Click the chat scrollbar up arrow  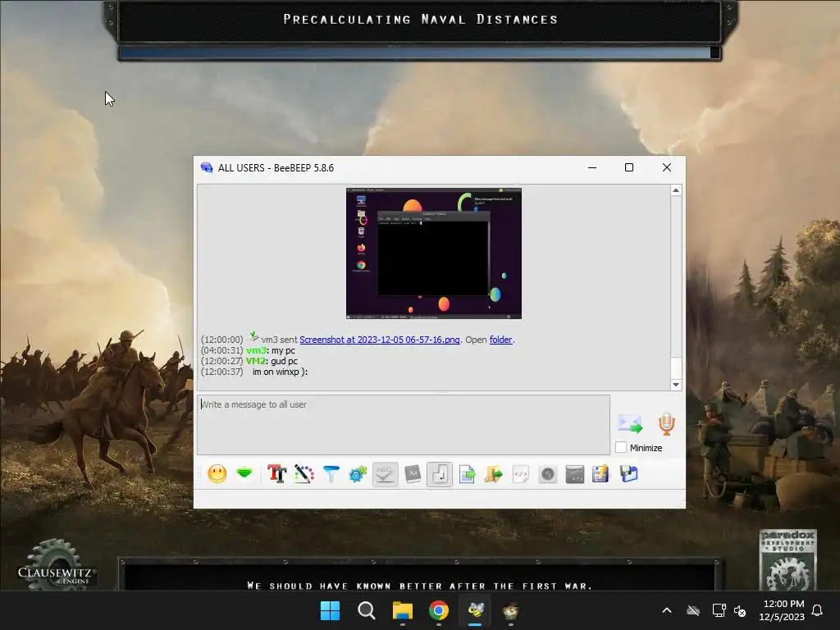pyautogui.click(x=676, y=190)
